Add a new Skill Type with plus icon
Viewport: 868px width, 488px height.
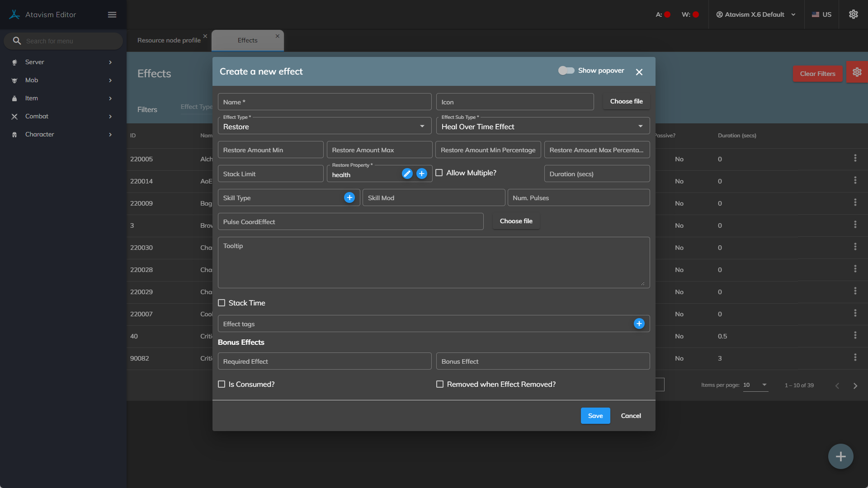point(349,197)
